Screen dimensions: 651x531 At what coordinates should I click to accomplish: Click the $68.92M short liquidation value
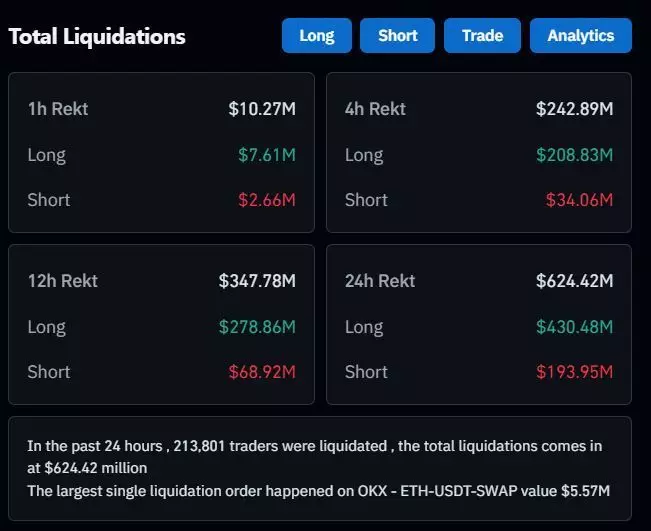[262, 372]
